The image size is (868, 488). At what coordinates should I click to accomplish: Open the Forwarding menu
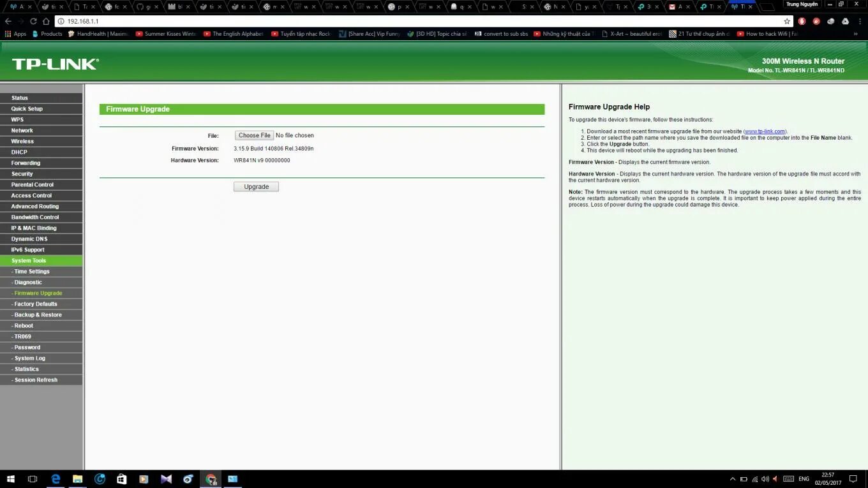click(41, 163)
